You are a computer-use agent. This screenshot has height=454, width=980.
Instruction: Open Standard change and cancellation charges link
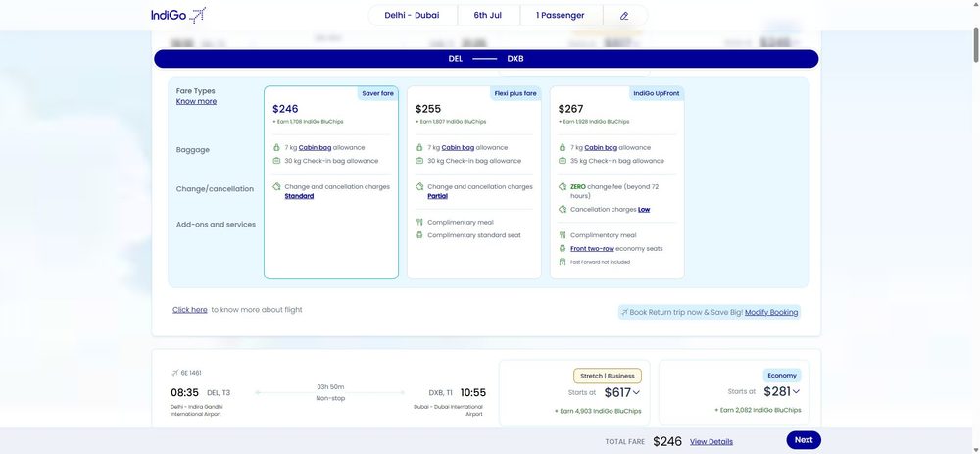tap(299, 196)
